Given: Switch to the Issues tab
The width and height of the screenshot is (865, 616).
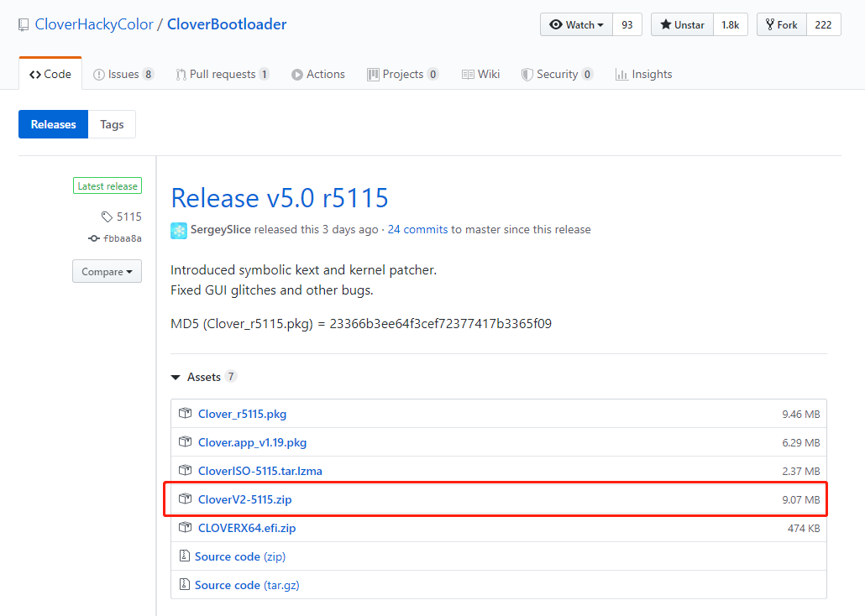Looking at the screenshot, I should (x=123, y=74).
